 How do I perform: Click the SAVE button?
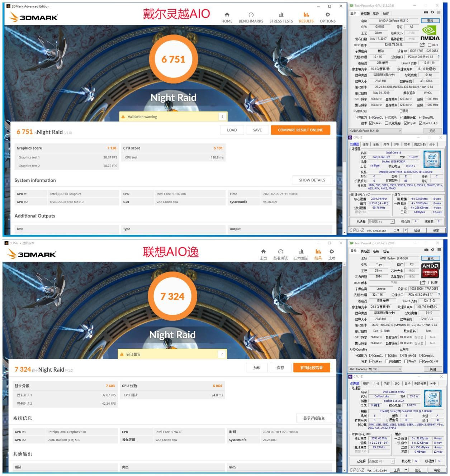click(257, 130)
